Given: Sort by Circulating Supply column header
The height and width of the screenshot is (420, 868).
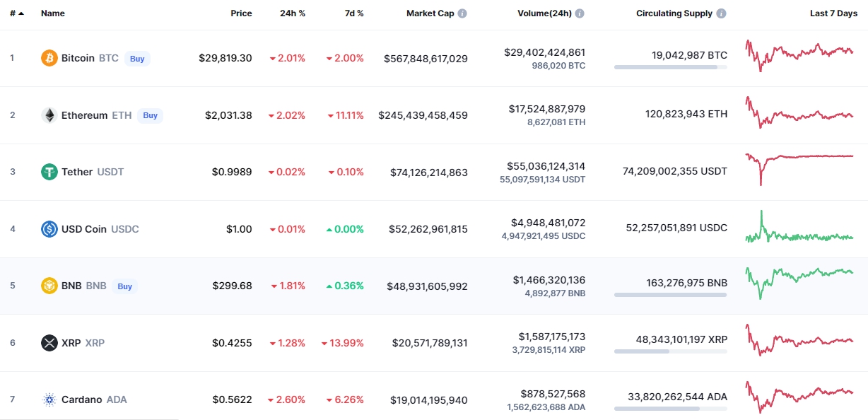Looking at the screenshot, I should point(674,13).
